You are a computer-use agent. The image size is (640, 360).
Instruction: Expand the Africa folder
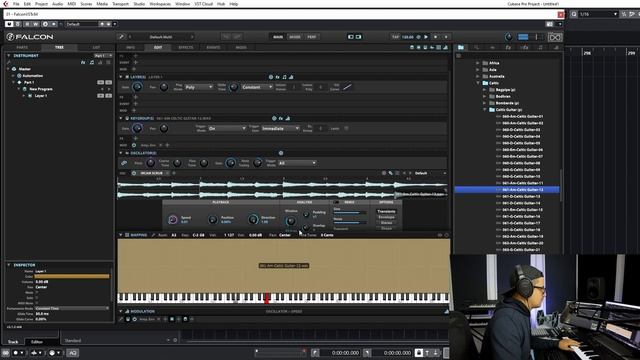477,63
